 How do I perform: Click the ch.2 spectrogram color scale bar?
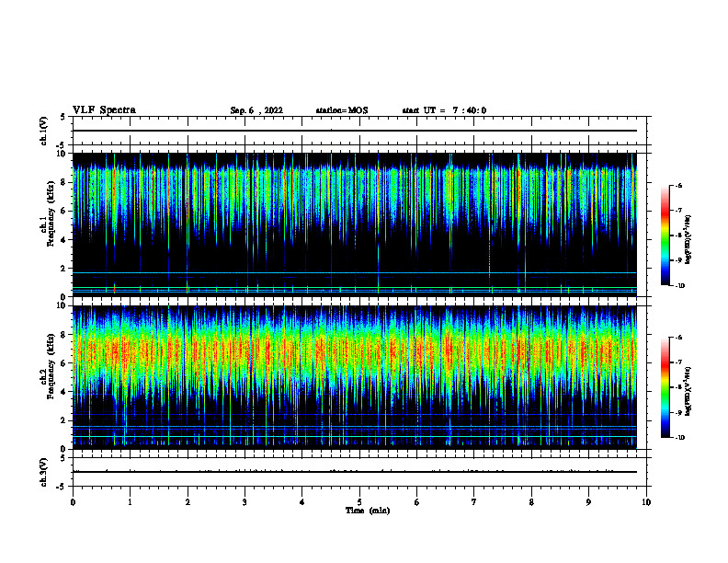pyautogui.click(x=665, y=387)
